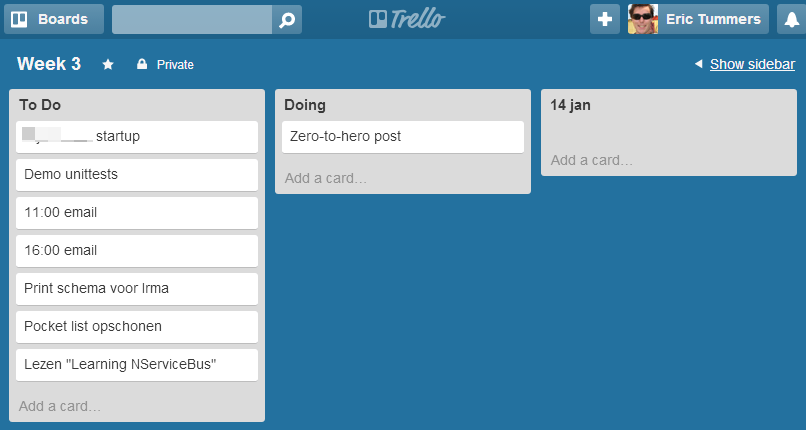Open the Demo unittests card
The image size is (806, 430).
pyautogui.click(x=137, y=174)
